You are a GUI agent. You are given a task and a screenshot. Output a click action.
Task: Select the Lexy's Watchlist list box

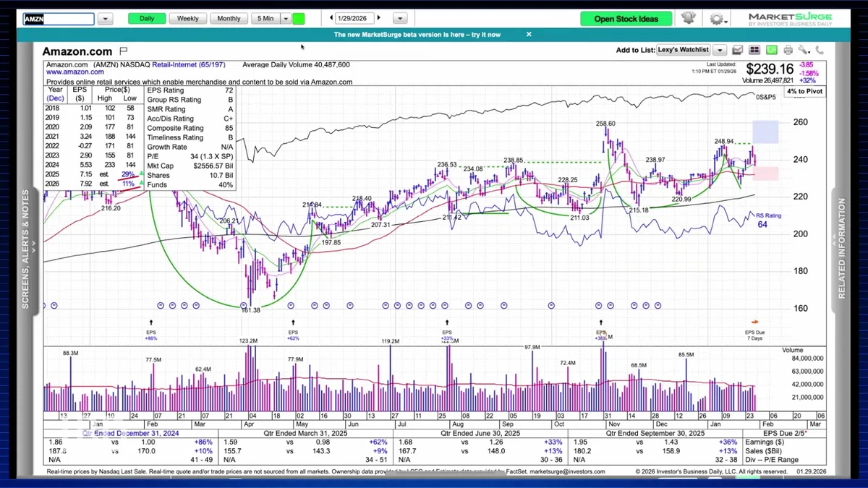tap(684, 51)
